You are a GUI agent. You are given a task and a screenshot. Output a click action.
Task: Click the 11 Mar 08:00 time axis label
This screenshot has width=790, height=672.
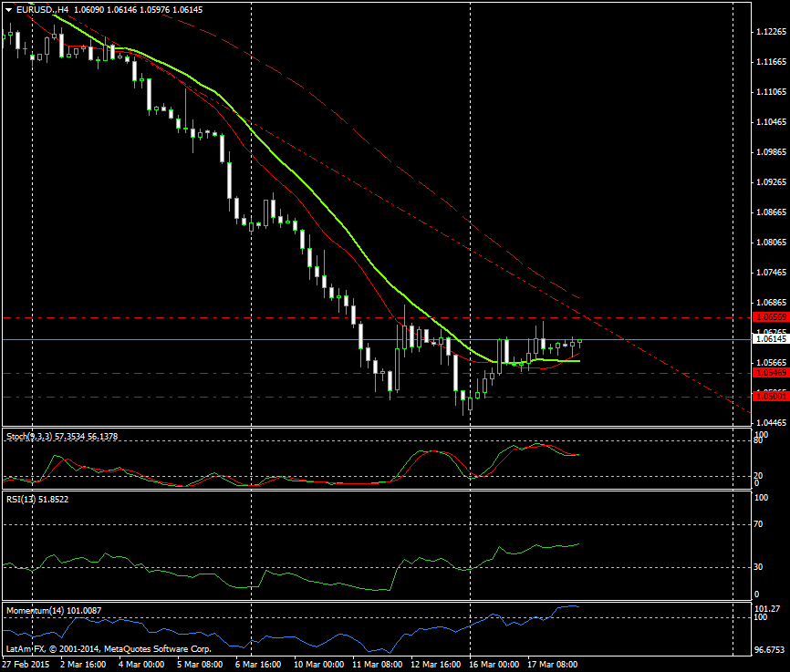[377, 664]
